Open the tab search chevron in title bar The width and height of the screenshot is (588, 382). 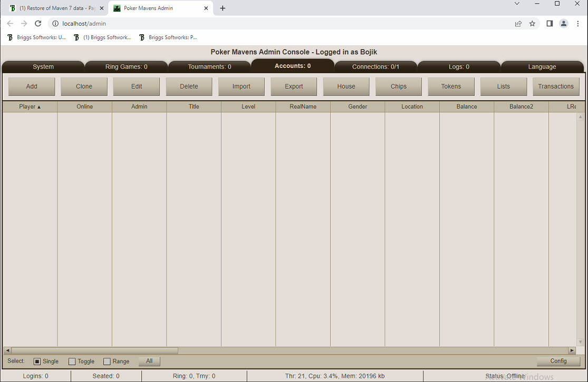click(517, 4)
